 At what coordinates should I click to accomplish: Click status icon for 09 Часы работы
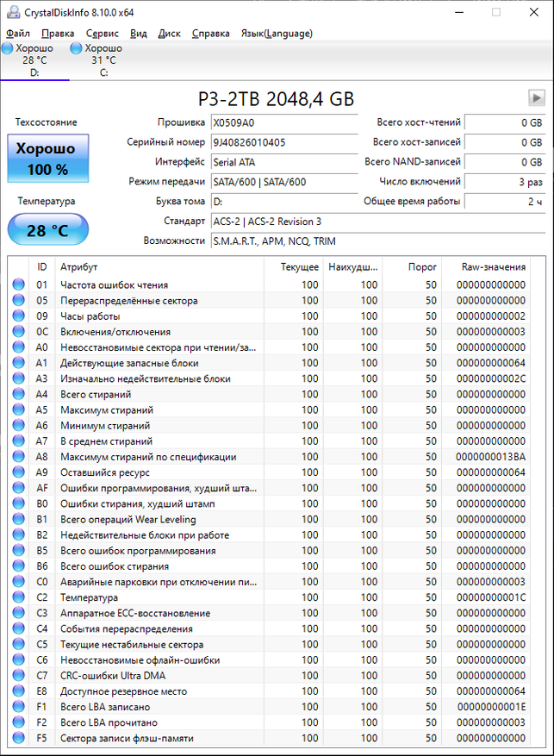(x=19, y=316)
